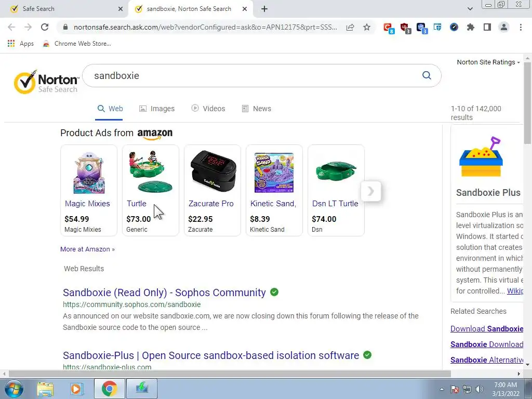Viewport: 532px width, 399px height.
Task: Share this page via the share icon
Action: 350,27
